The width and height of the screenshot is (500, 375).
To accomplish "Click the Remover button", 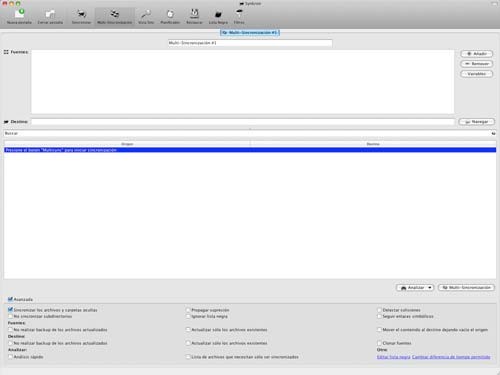I will [x=477, y=64].
